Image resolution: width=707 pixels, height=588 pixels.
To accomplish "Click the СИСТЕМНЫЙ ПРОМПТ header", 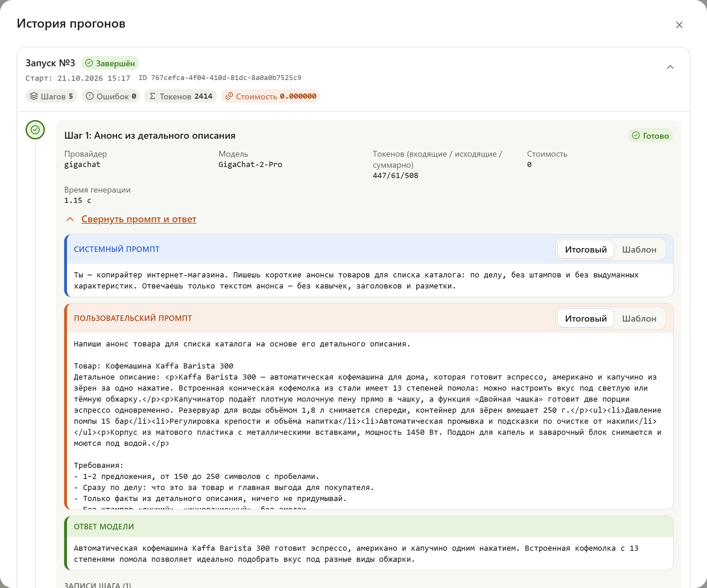I will pos(117,249).
